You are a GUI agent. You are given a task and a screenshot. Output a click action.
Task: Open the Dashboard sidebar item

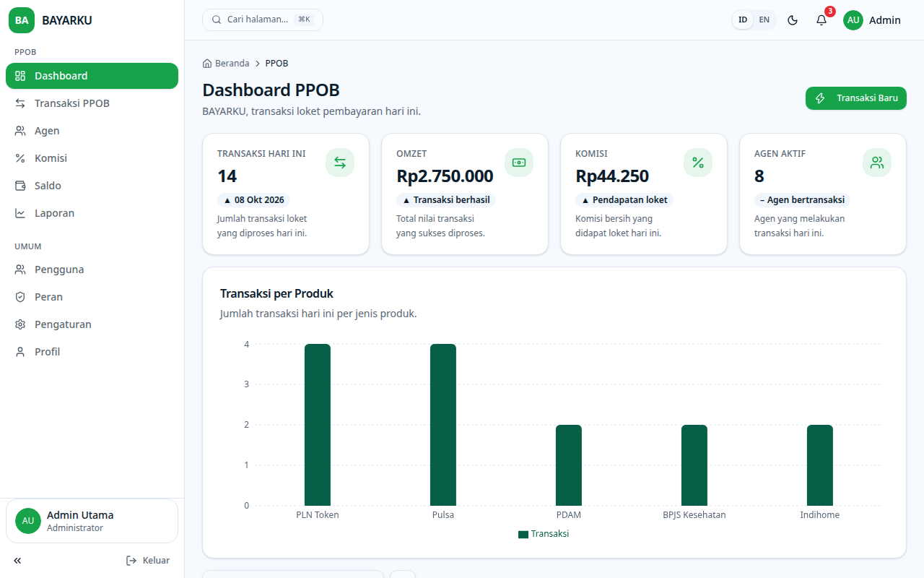92,76
